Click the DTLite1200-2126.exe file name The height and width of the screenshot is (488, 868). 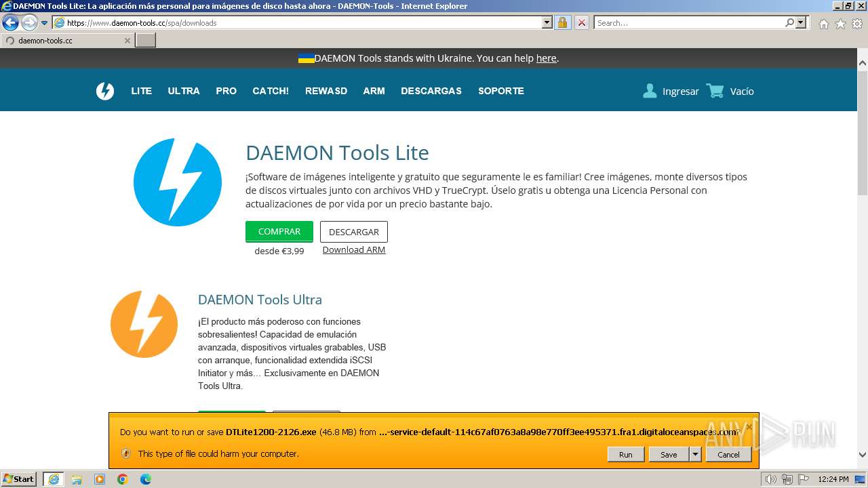point(271,432)
